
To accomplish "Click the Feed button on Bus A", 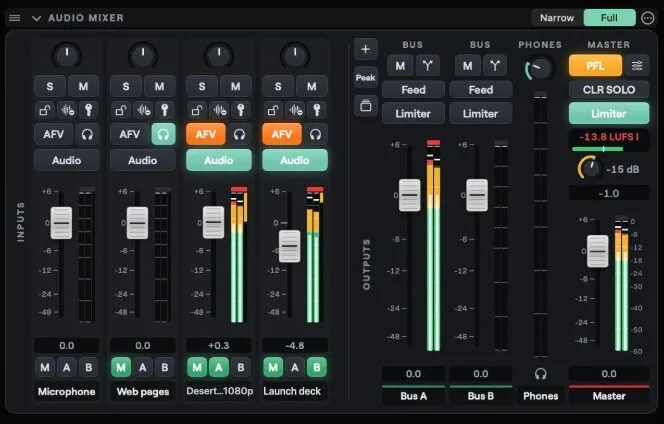I will tap(413, 90).
